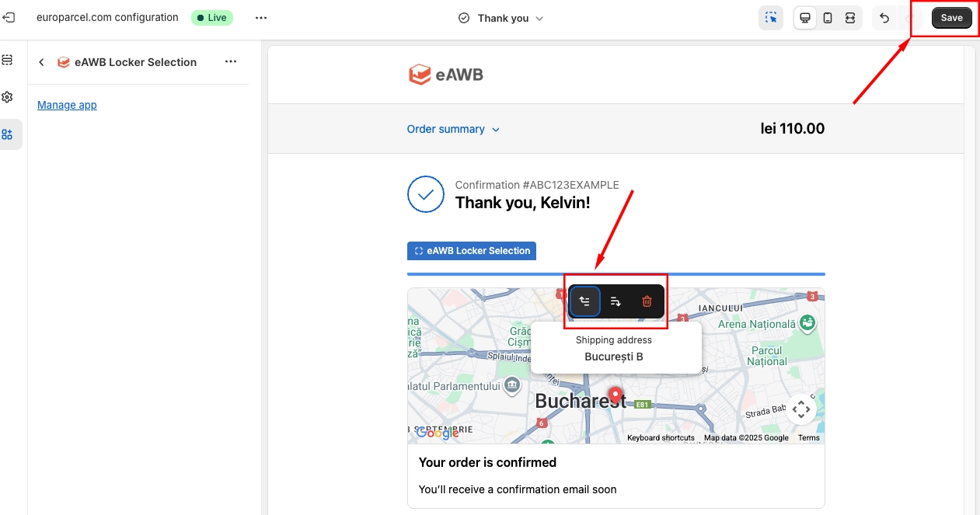The image size is (980, 515).
Task: Switch to fullscreen width preview
Action: coord(850,18)
